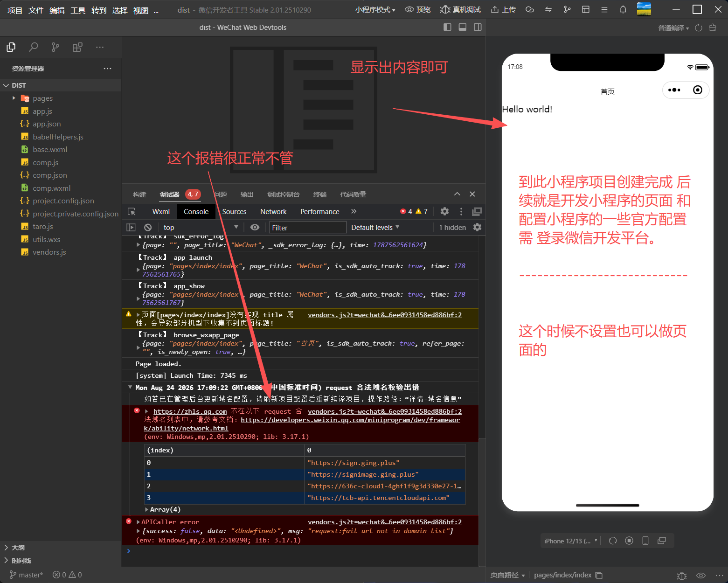Screen dimensions: 728x583
Task: Open console settings gear next to '1 hidden'
Action: coord(477,228)
